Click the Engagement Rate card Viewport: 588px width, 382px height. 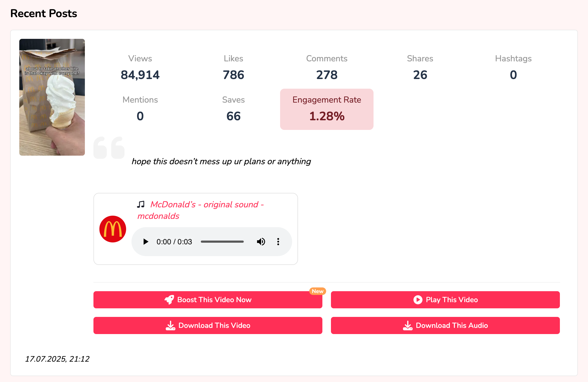coord(327,109)
